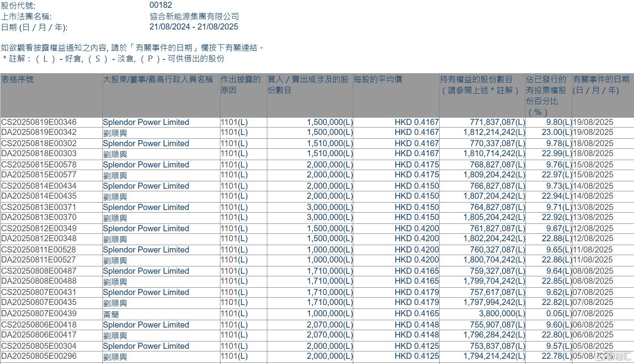Click percentage 9.80(L) in row CS20250819E00346
The width and height of the screenshot is (634, 364).
[x=559, y=122]
